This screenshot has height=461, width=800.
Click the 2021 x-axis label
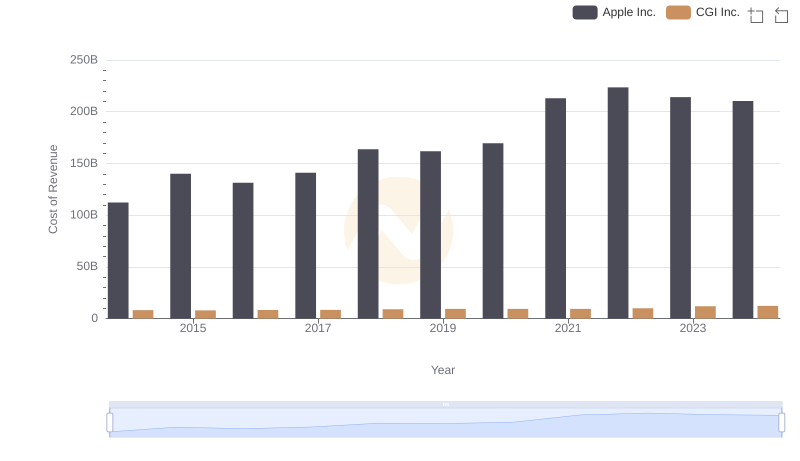tap(568, 328)
